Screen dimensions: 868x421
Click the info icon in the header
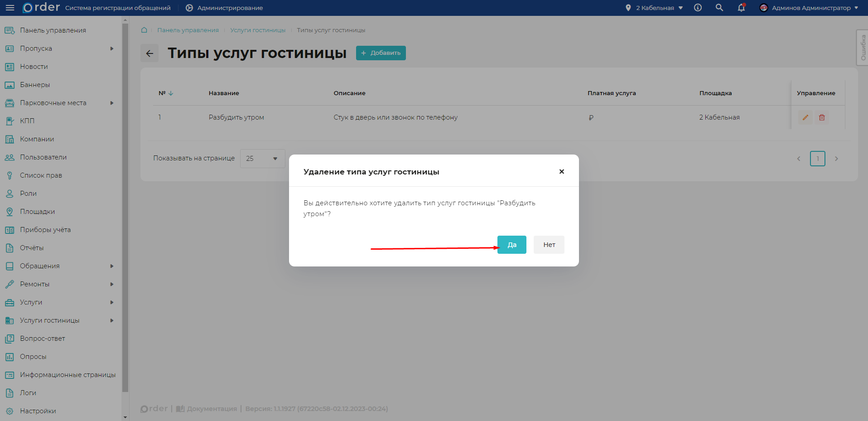pyautogui.click(x=697, y=8)
